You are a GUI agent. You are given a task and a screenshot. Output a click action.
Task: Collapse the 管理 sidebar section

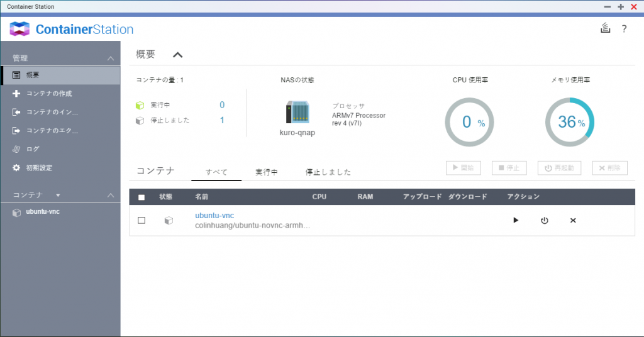[x=111, y=58]
